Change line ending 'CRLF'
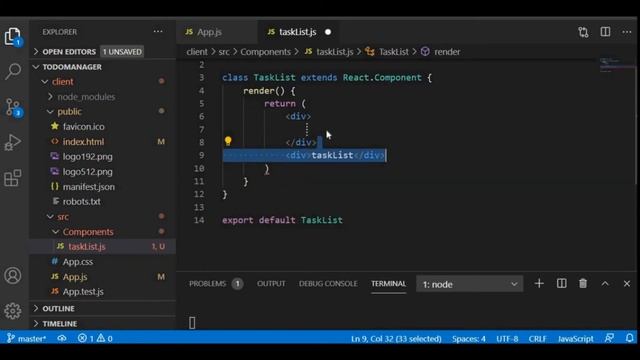This screenshot has width=640, height=360. pos(538,338)
